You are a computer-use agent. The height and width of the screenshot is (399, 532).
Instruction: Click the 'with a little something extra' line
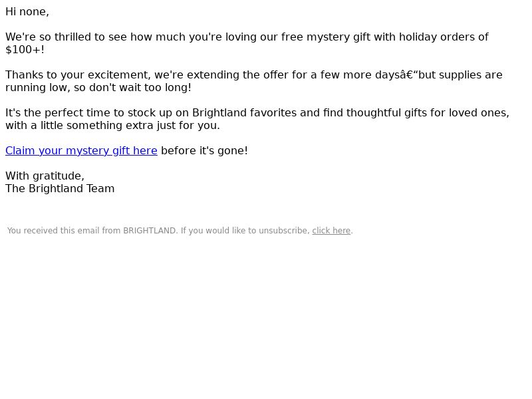click(112, 126)
